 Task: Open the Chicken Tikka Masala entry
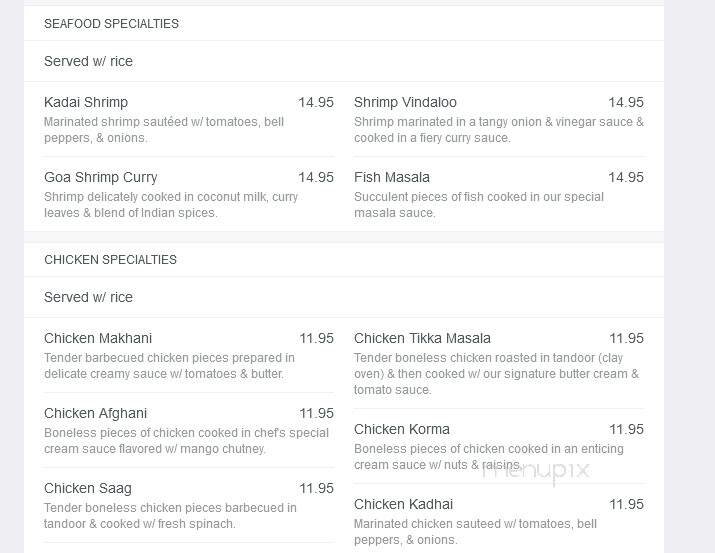pyautogui.click(x=422, y=338)
